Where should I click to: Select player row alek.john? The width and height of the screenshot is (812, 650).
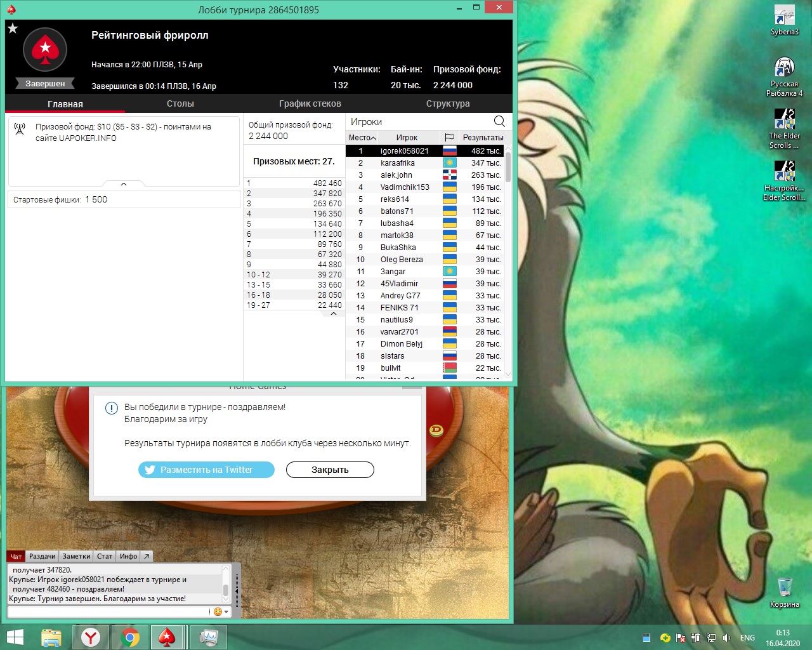coord(424,175)
